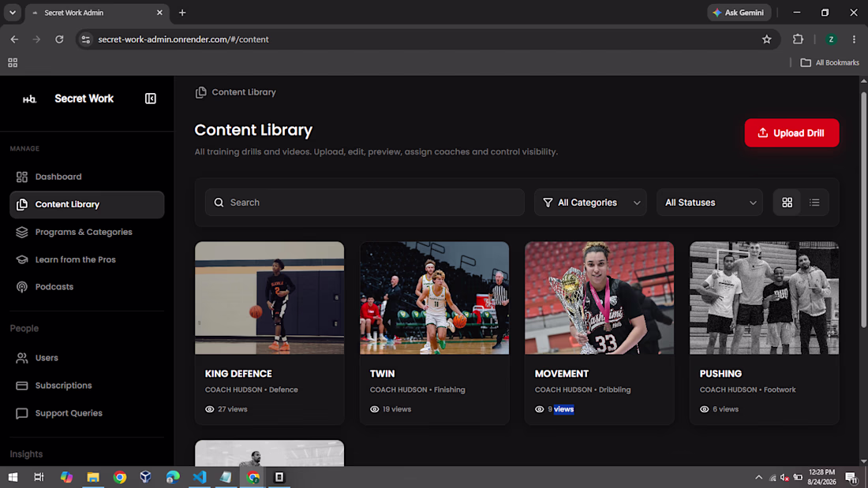
Task: Open Support Queries page
Action: click(x=87, y=413)
